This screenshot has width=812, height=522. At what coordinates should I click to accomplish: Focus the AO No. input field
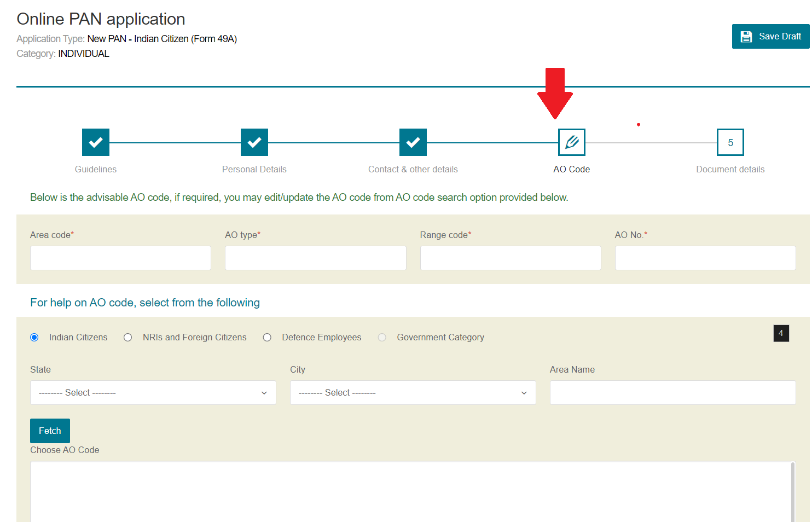click(705, 258)
